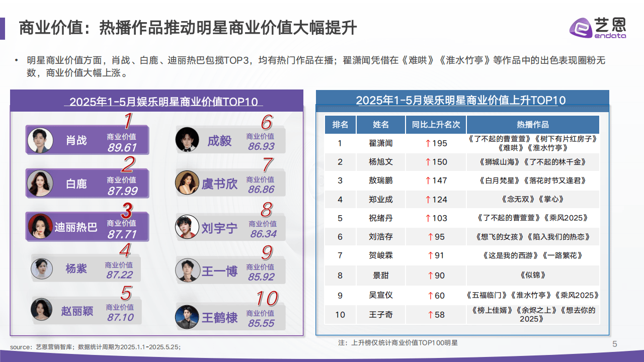Click the name 迪丽热巴

(76, 227)
